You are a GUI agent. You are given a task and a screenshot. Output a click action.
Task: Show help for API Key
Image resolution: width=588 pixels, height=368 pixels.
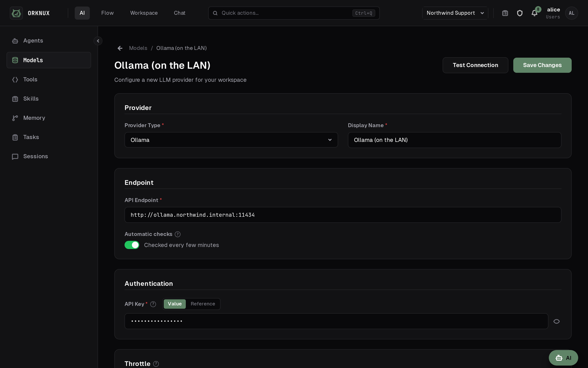tap(153, 304)
